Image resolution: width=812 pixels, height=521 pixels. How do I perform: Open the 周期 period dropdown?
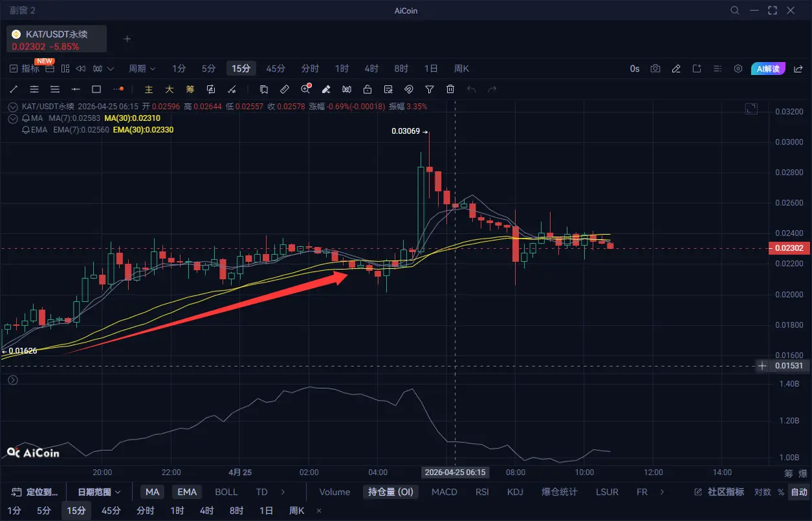click(142, 69)
